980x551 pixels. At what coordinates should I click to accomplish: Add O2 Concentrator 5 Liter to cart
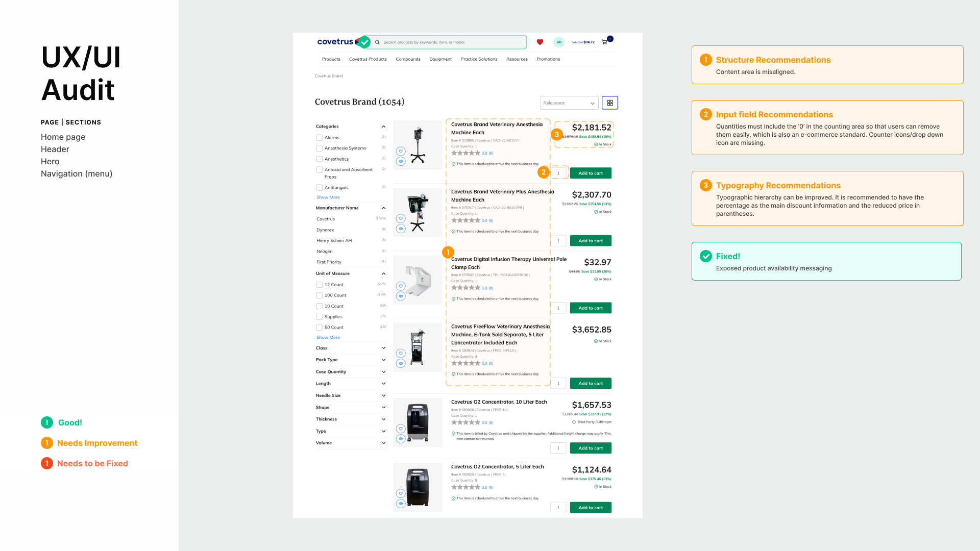[x=591, y=508]
